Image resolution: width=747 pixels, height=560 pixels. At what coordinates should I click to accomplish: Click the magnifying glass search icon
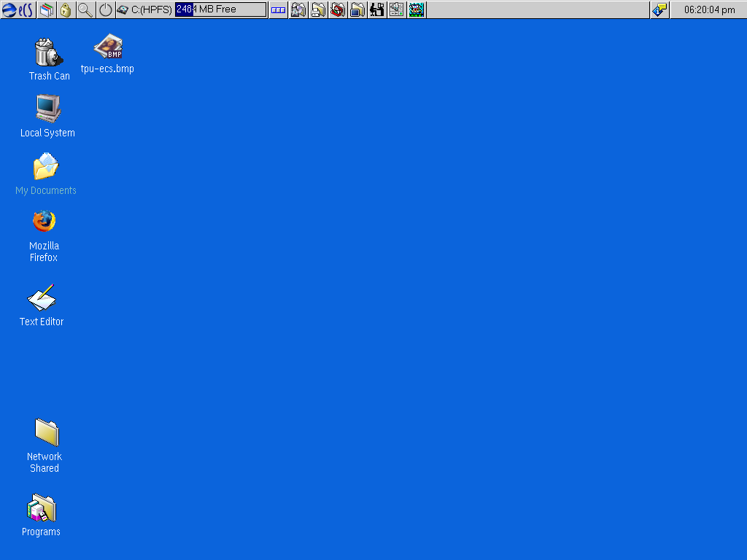click(85, 9)
